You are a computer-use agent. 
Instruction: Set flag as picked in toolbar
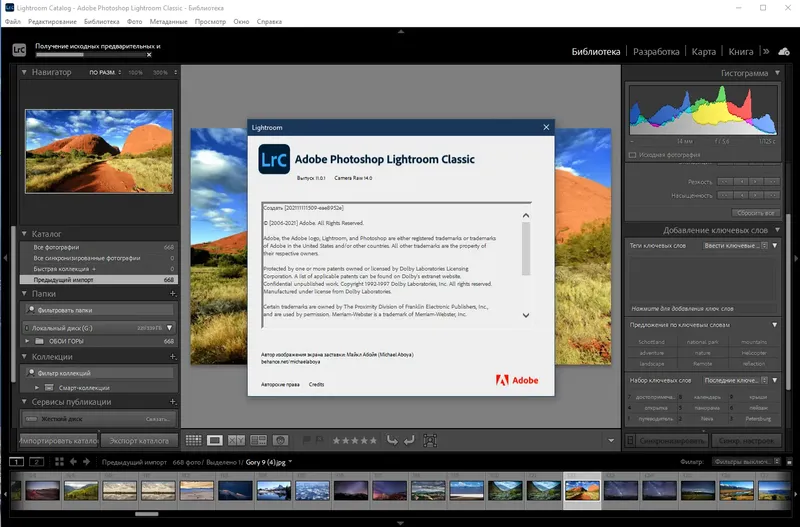pos(306,440)
